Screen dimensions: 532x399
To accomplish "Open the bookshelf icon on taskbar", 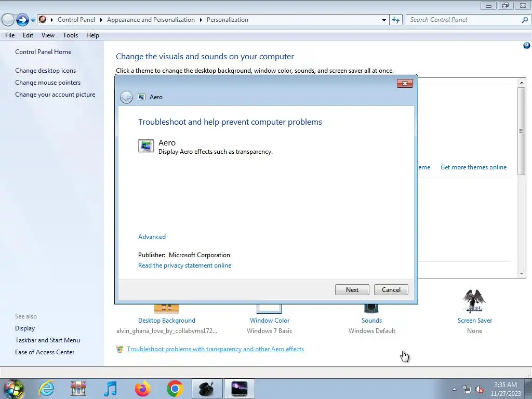I will point(78,389).
